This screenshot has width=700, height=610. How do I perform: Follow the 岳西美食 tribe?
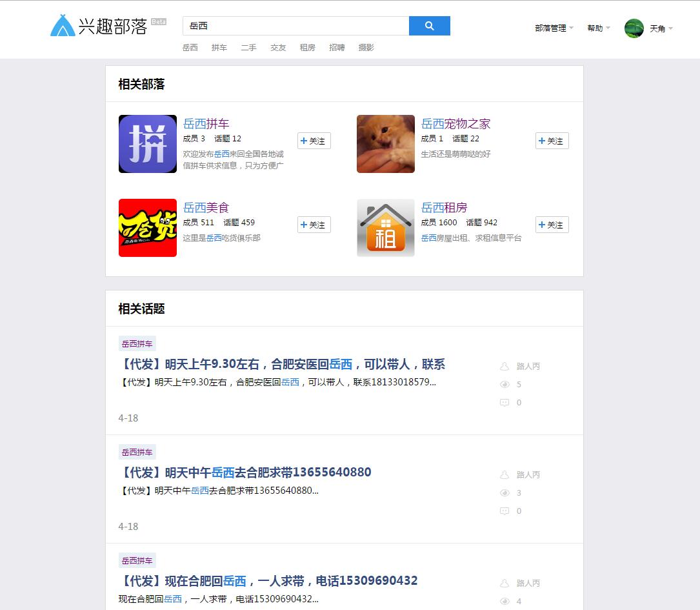click(314, 225)
